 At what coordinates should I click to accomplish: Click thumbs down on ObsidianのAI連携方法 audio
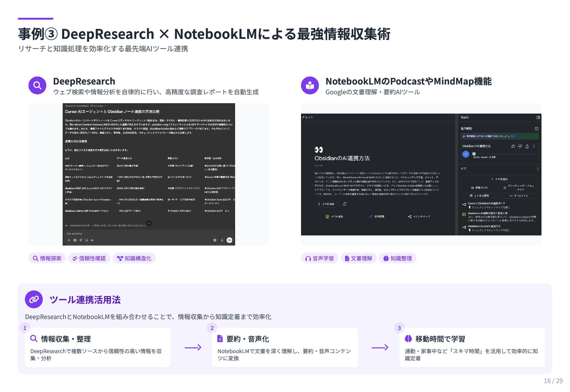pyautogui.click(x=520, y=146)
